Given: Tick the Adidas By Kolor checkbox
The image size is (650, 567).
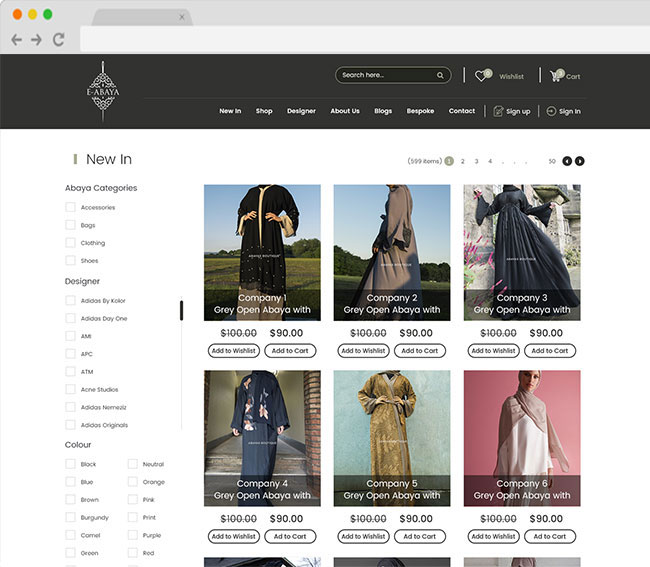Looking at the screenshot, I should 70,301.
